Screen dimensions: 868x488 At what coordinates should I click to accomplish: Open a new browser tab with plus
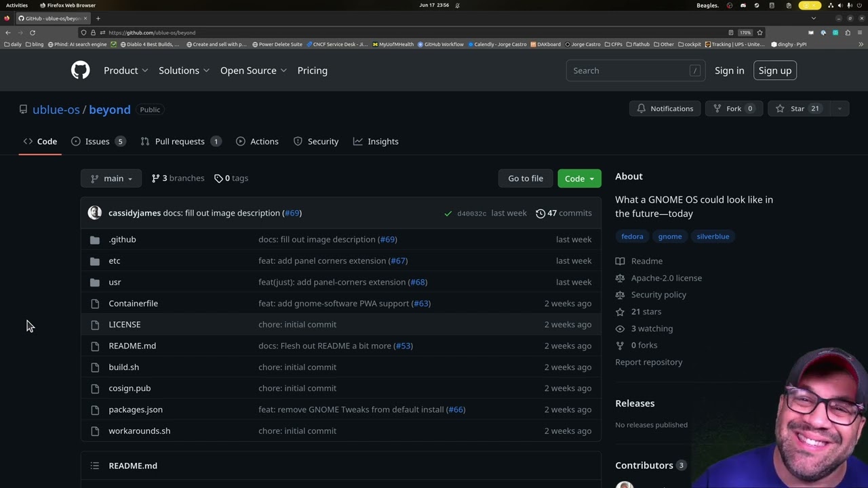click(98, 18)
